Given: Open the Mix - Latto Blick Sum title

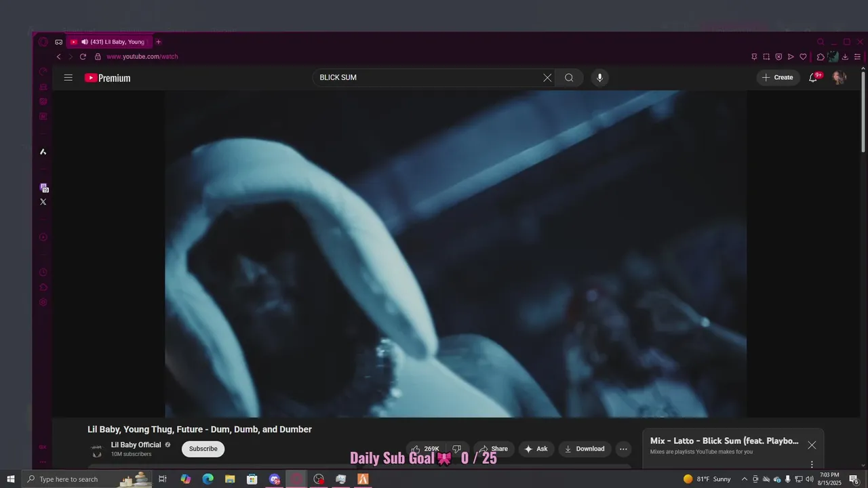Looking at the screenshot, I should (x=724, y=441).
